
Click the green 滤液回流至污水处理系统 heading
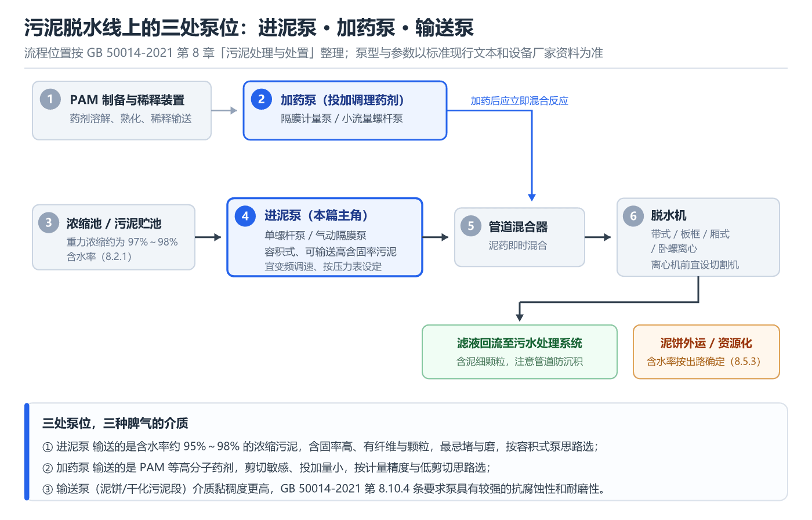[x=520, y=343]
